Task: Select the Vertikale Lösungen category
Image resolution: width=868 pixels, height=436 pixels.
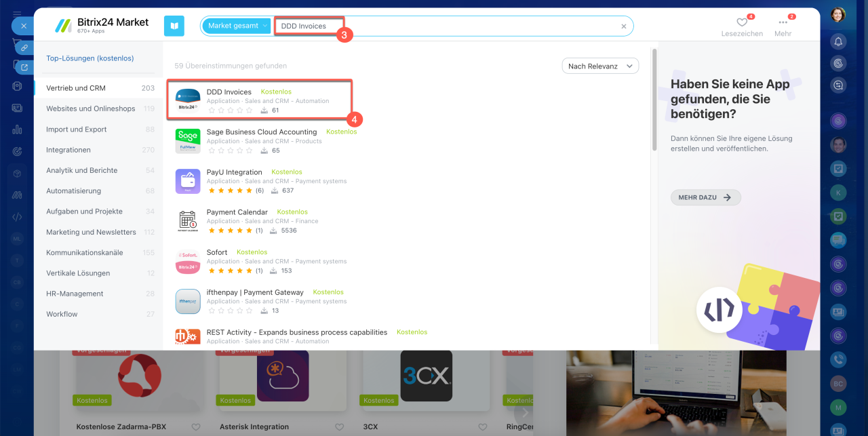Action: [100, 273]
